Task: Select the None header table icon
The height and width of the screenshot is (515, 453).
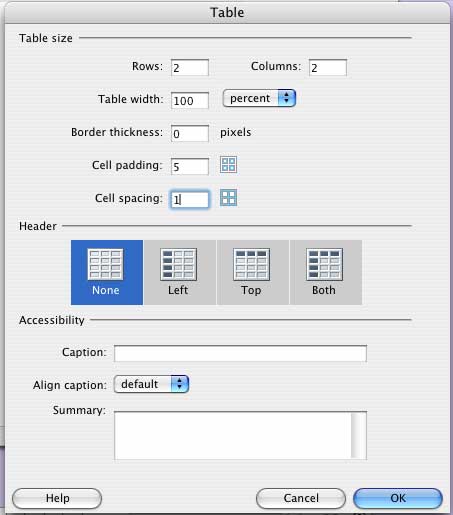Action: pos(105,264)
